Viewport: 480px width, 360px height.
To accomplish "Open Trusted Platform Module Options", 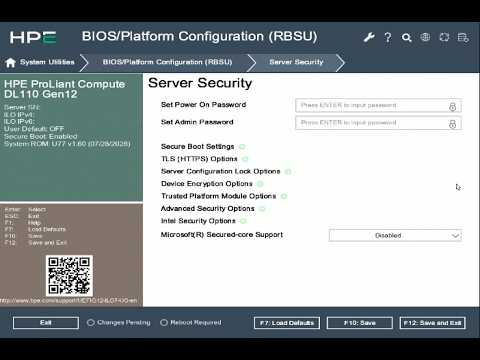I will click(218, 196).
